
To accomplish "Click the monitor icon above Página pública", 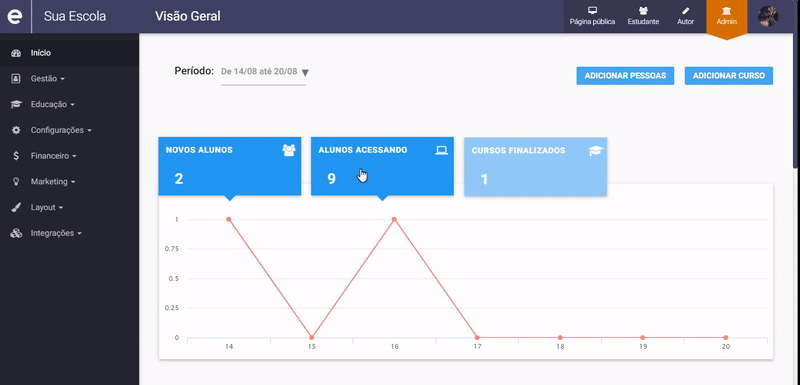I will click(592, 11).
